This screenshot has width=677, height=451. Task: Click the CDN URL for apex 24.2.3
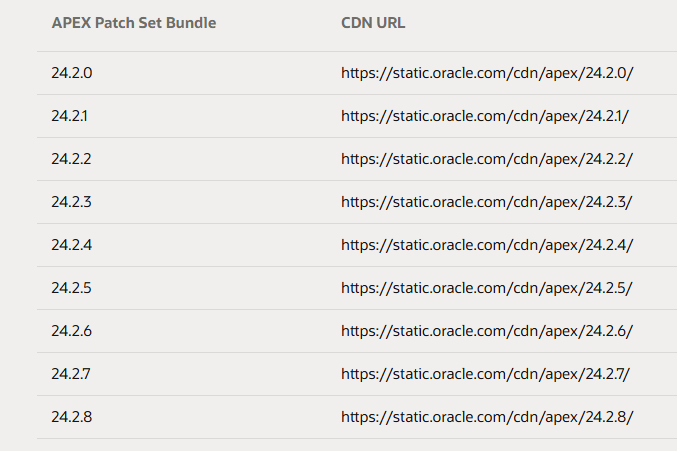click(x=487, y=202)
